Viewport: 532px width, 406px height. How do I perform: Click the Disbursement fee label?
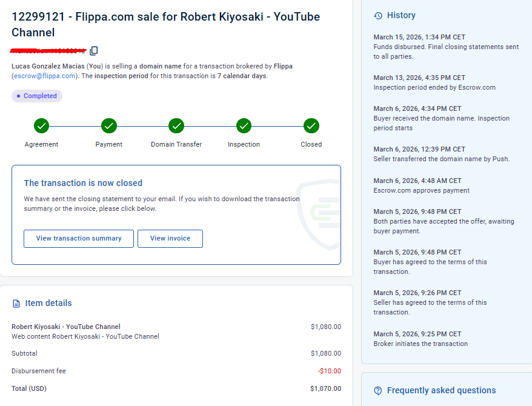pos(39,371)
